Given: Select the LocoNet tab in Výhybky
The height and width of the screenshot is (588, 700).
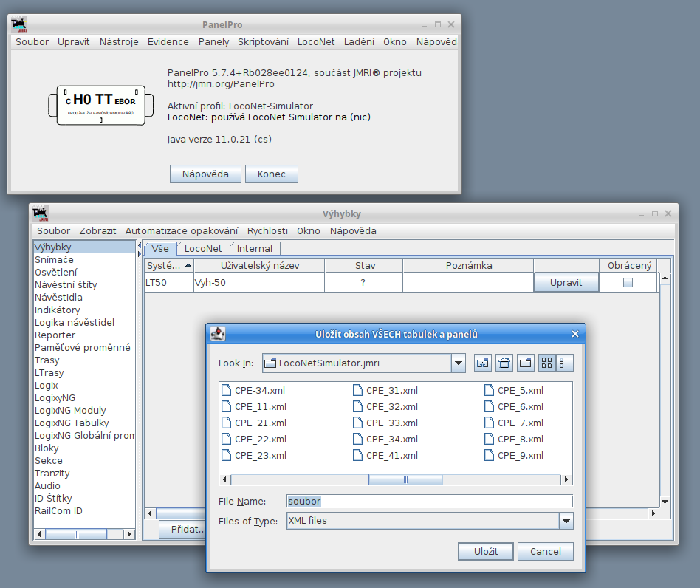Looking at the screenshot, I should coord(203,249).
